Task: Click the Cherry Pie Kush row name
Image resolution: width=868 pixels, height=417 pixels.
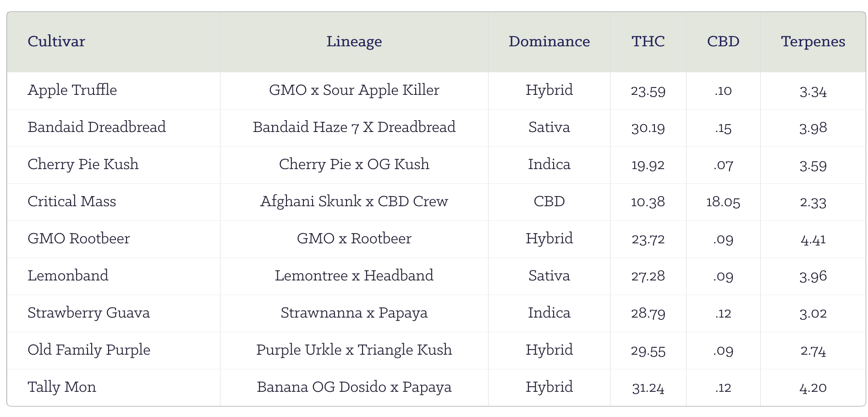Action: coord(83,165)
